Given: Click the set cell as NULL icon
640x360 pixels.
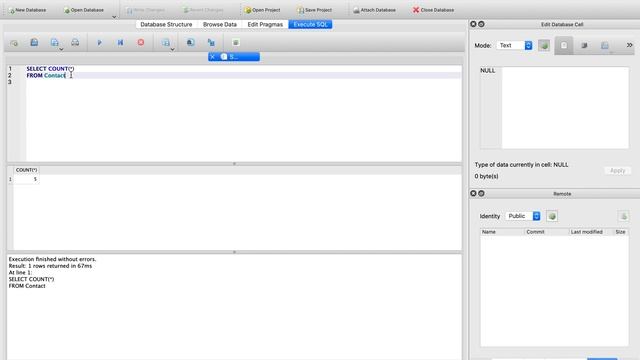Looking at the screenshot, I should (564, 45).
